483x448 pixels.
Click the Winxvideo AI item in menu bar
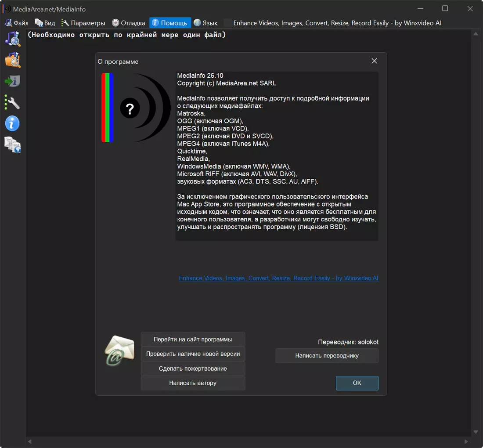pyautogui.click(x=333, y=23)
